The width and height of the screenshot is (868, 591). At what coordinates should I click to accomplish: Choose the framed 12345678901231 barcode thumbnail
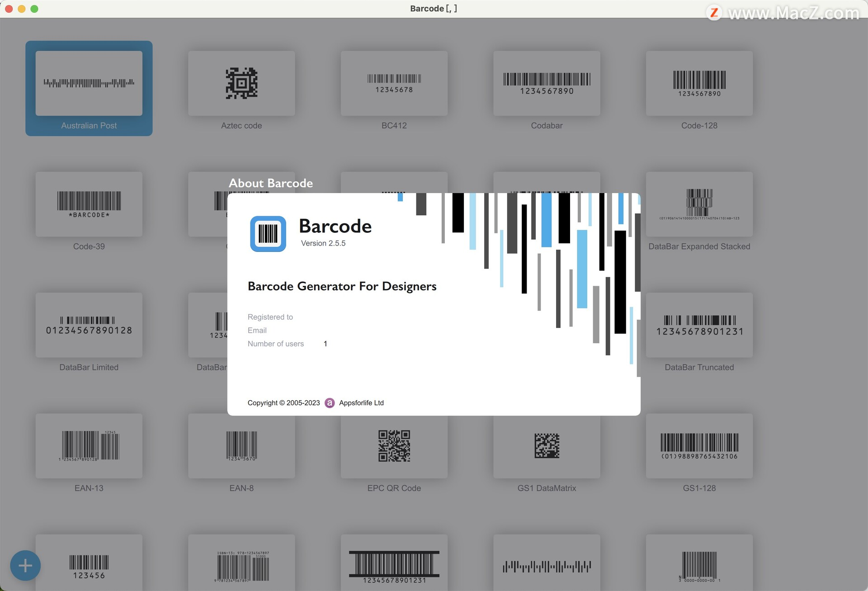pyautogui.click(x=394, y=563)
